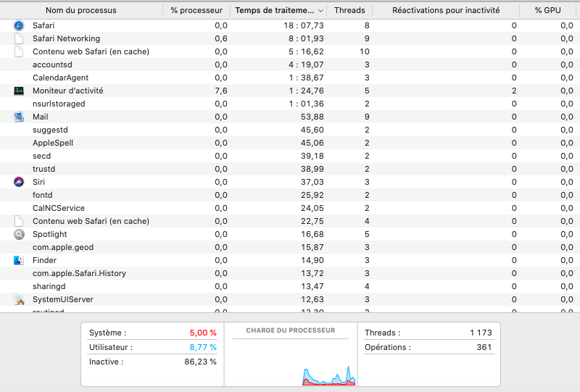Screen dimensions: 580x392
Task: Click the Moniteur d'activité icon
Action: 19,91
